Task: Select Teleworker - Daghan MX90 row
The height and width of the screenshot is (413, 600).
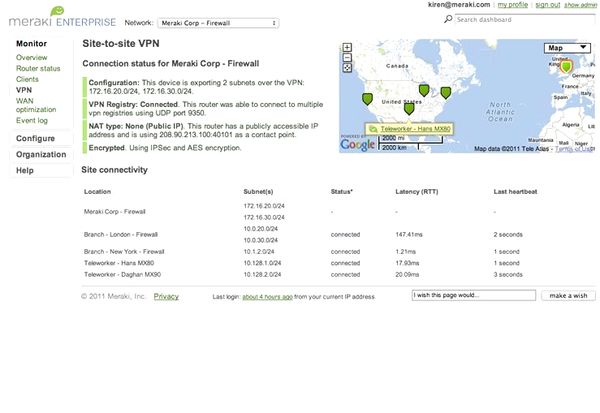Action: (x=339, y=274)
